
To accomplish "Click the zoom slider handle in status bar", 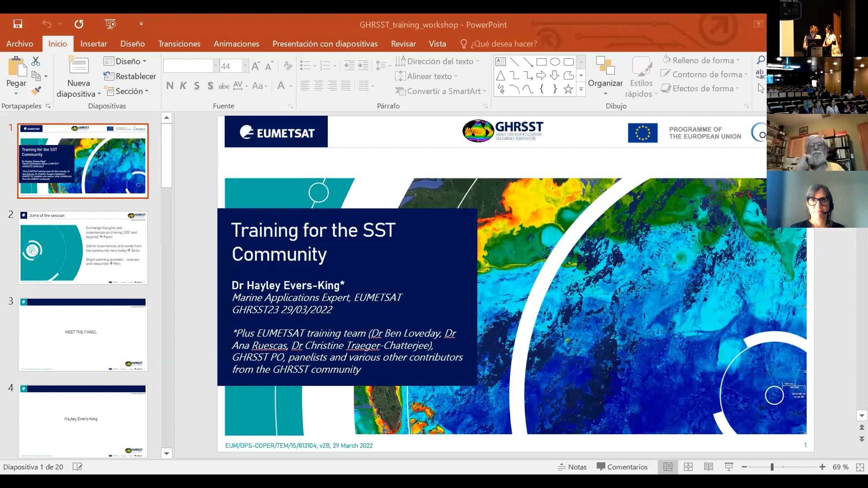I will point(772,467).
